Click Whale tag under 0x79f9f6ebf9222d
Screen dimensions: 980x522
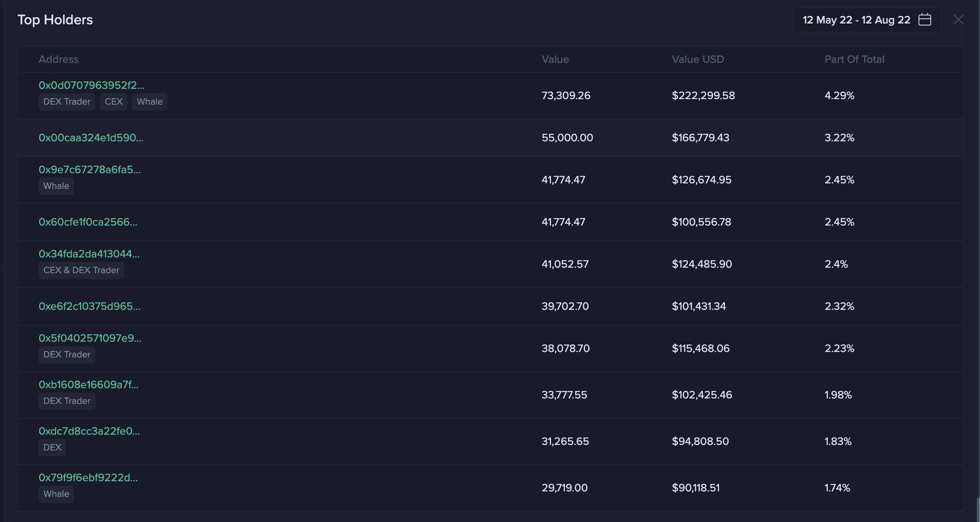tap(56, 494)
